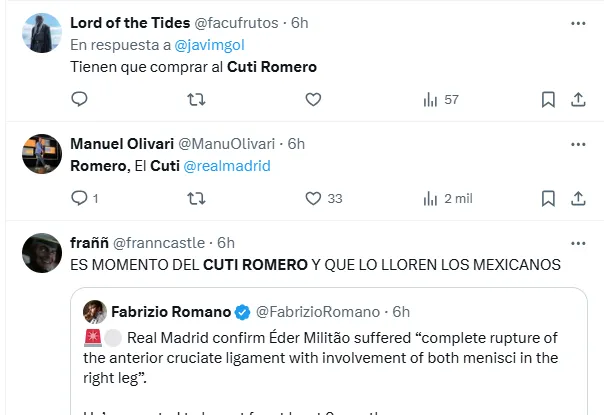The image size is (604, 415).
Task: Retweet Manuel Olivari's tweet
Action: tap(197, 198)
